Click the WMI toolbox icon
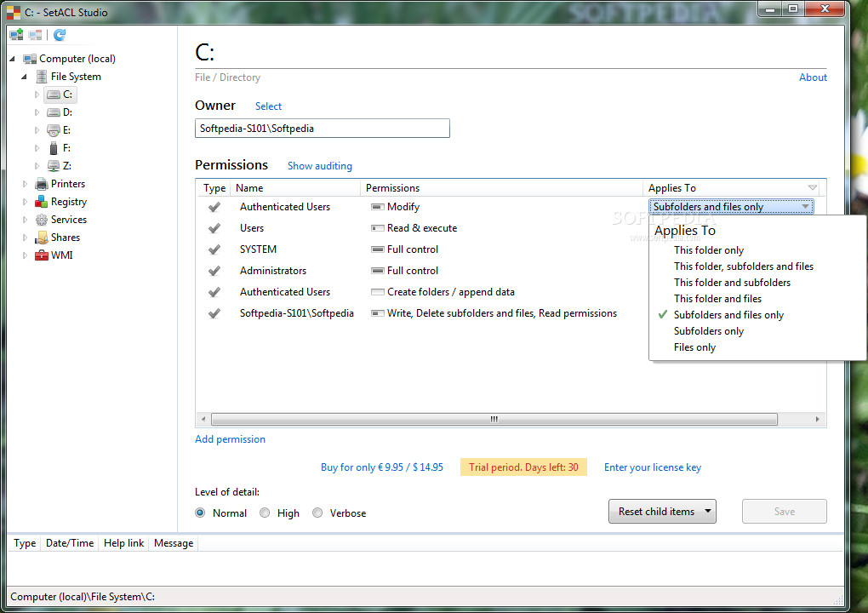Viewport: 868px width, 613px height. tap(42, 255)
